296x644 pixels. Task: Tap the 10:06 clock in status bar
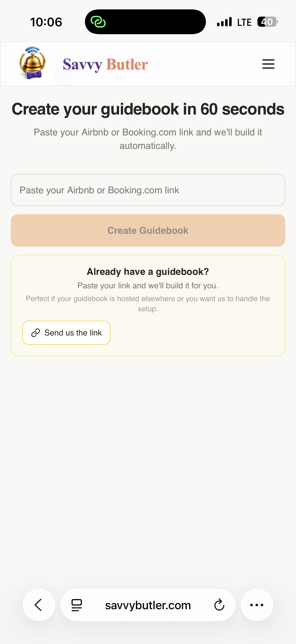46,22
